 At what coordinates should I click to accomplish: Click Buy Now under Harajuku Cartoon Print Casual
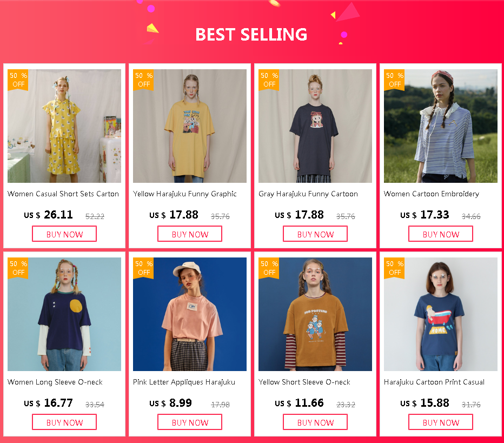pos(441,422)
